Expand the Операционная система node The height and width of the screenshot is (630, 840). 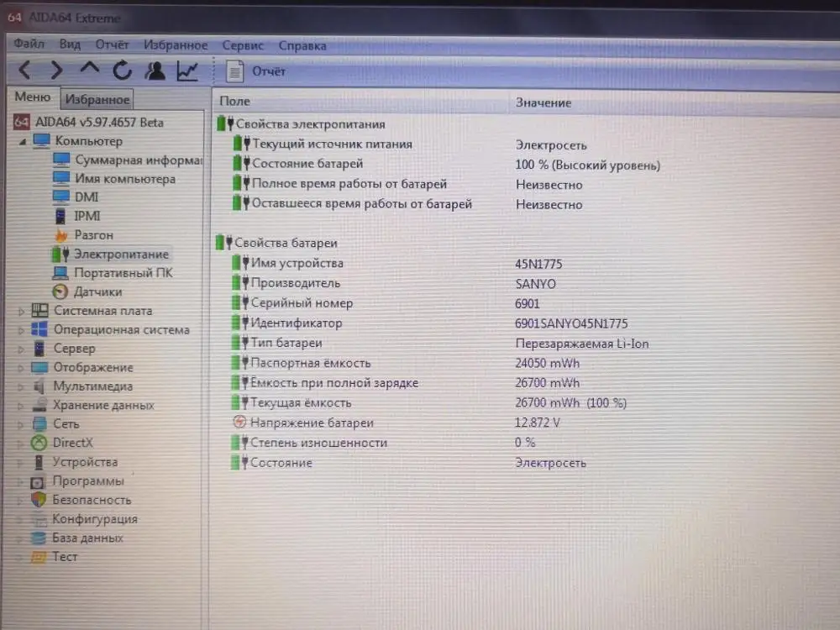click(22, 330)
